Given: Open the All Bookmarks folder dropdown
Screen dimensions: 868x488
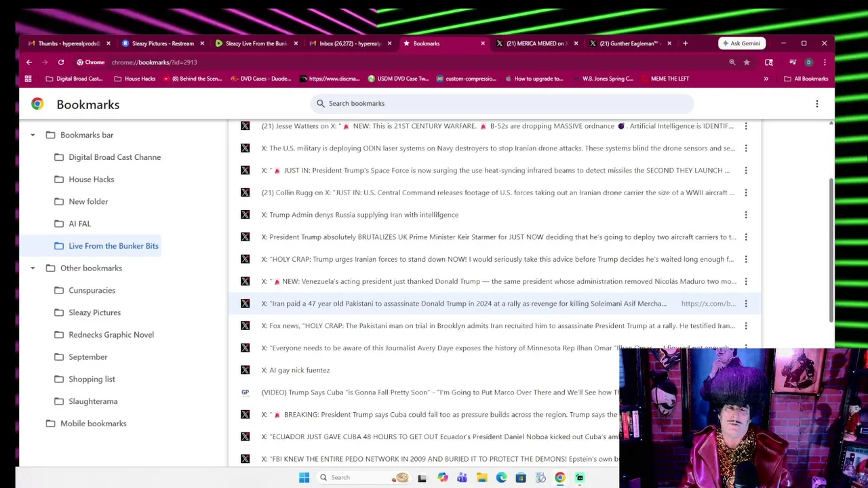Looking at the screenshot, I should 806,79.
